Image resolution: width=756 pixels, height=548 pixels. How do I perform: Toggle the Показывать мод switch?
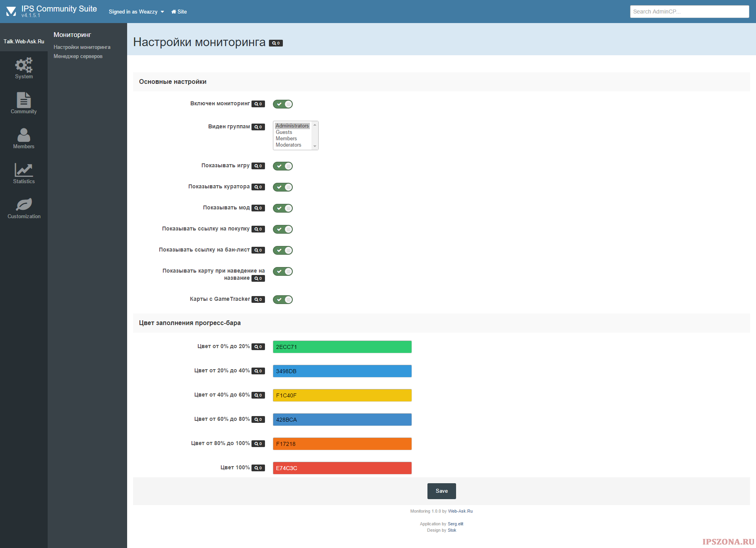pos(283,208)
